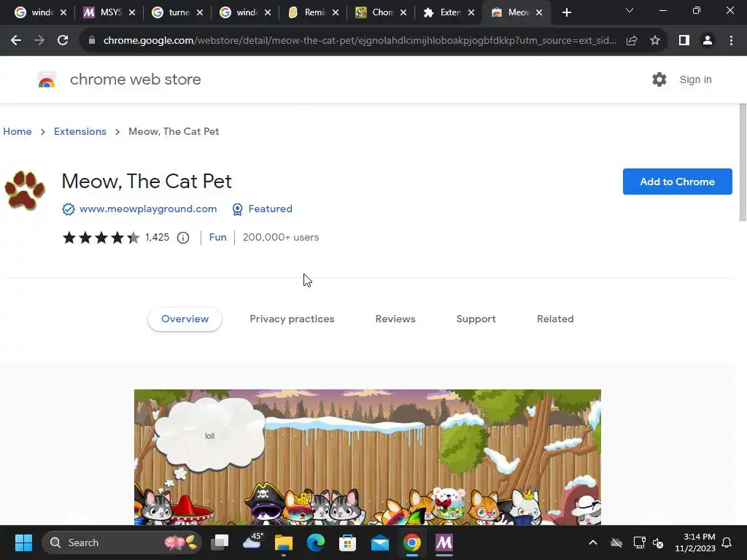Add the extension to Chrome
The width and height of the screenshot is (747, 560).
point(677,182)
